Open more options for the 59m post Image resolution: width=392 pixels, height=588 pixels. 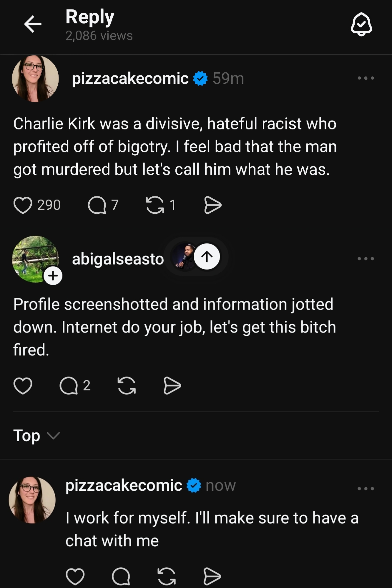click(x=366, y=78)
